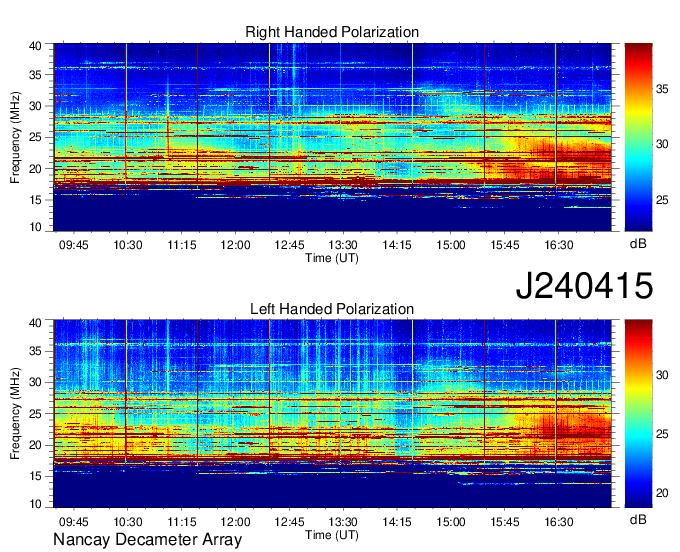
Task: Click the bottom plot's color scale bar
Action: coord(638,414)
